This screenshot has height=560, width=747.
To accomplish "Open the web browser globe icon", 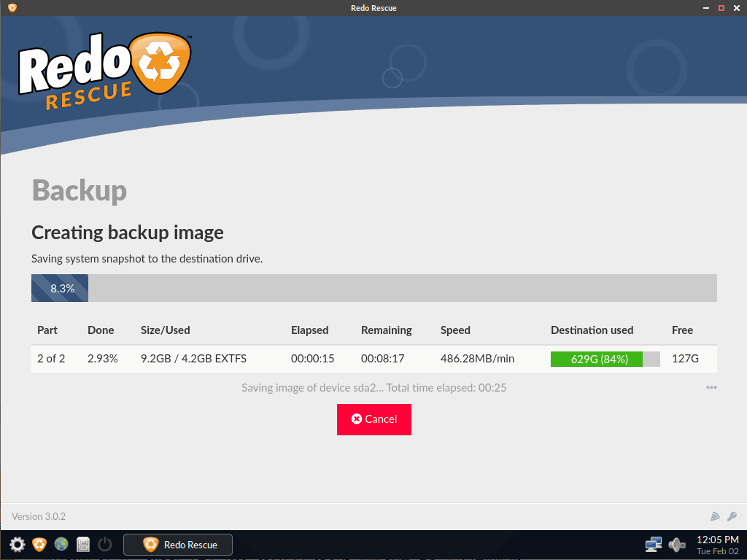I will click(61, 544).
